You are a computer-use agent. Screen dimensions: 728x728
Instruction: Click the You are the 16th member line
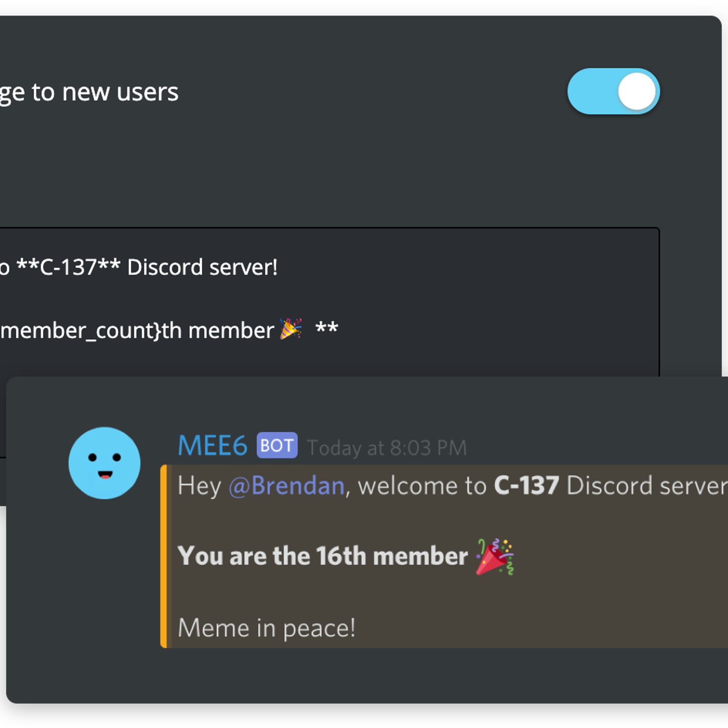[x=323, y=556]
